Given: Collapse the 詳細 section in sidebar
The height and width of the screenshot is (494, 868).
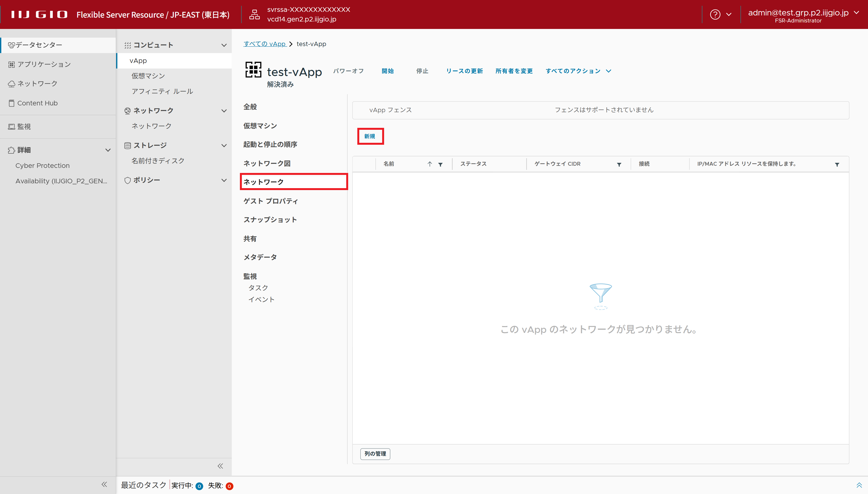Looking at the screenshot, I should coord(108,150).
